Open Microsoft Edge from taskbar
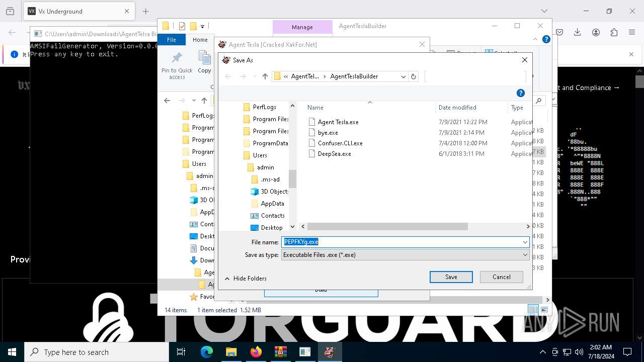This screenshot has height=362, width=644. tap(206, 352)
